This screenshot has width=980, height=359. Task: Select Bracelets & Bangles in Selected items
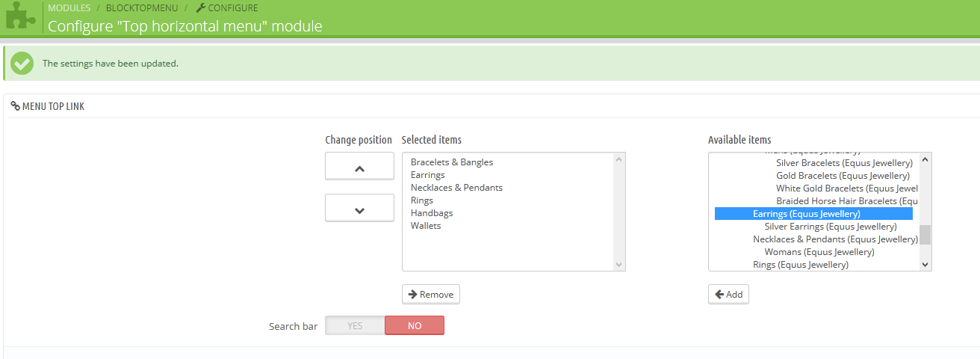(x=452, y=162)
